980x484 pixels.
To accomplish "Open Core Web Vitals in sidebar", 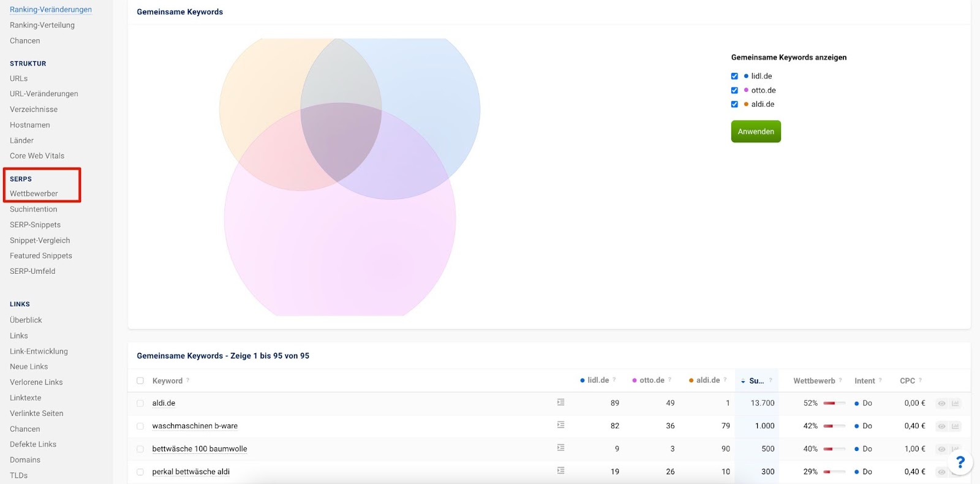I will 37,156.
